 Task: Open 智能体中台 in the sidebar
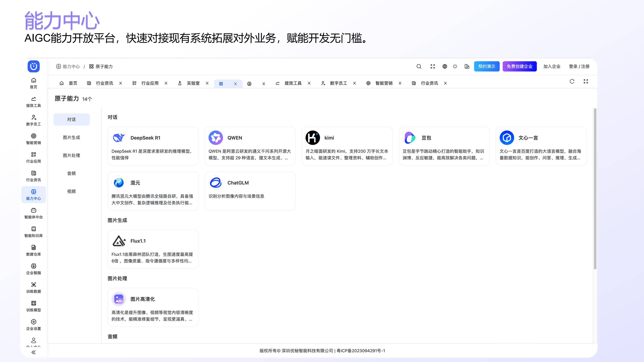pos(33,213)
